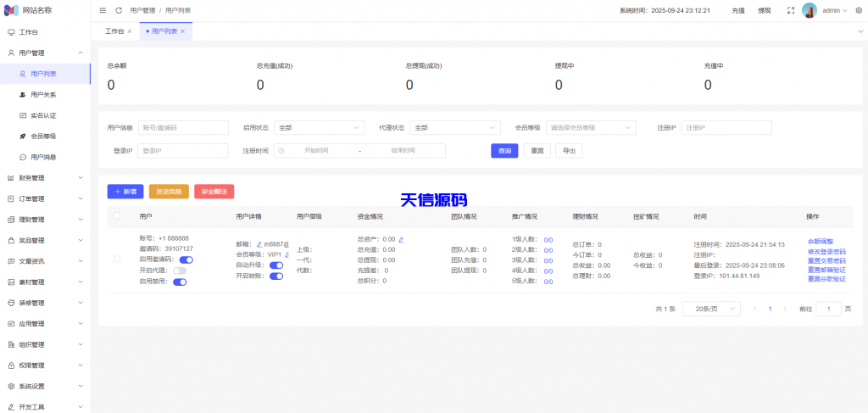The width and height of the screenshot is (868, 413).
Task: Click the refresh page icon
Action: click(x=119, y=10)
